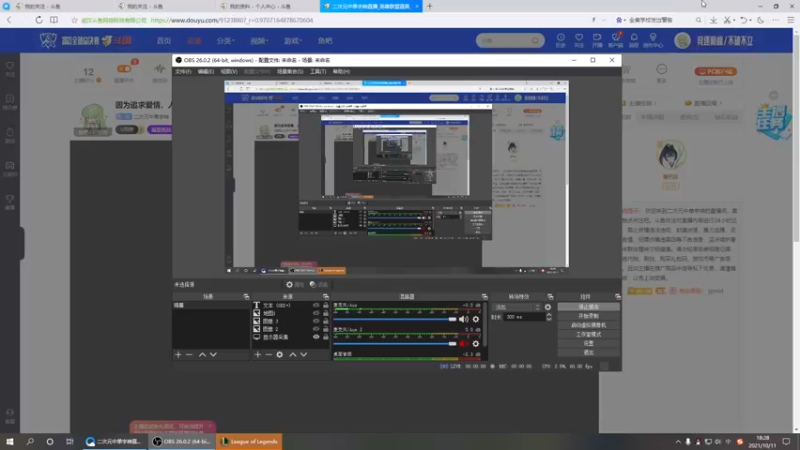800x450 pixels.
Task: Open OBS 设置 from Controls panel
Action: (588, 343)
